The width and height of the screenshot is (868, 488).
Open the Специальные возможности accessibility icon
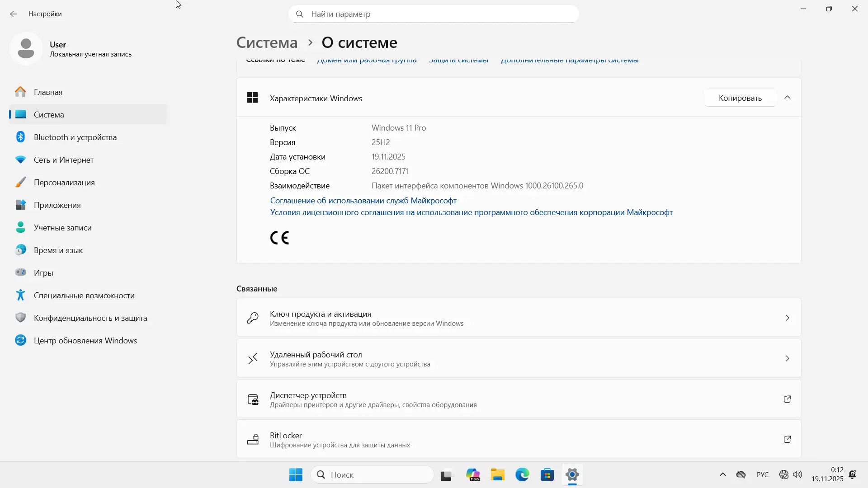20,295
